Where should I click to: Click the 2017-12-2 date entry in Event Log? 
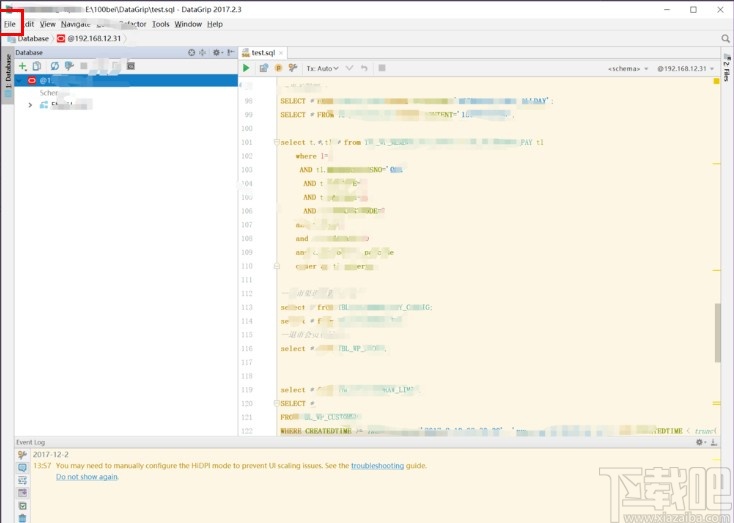point(51,454)
